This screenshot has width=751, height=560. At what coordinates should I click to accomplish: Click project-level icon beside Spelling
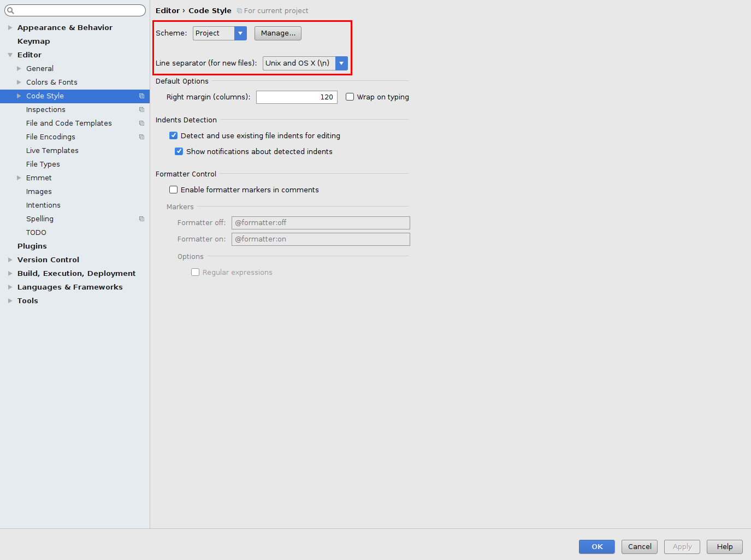tap(141, 219)
